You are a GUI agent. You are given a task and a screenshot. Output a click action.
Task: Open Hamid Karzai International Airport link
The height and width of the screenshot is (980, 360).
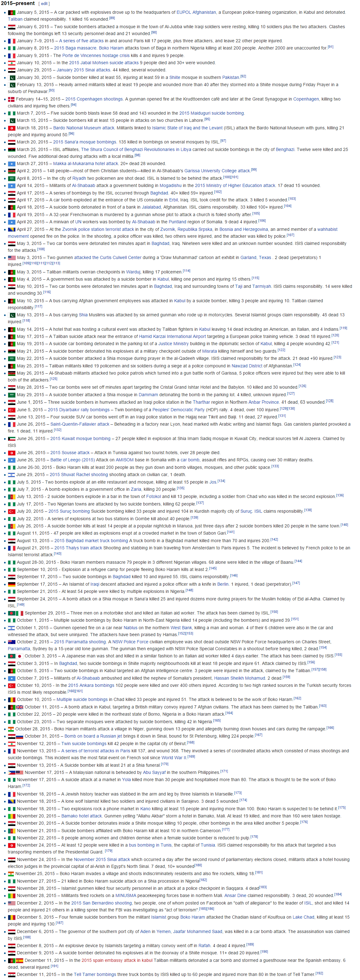(172, 337)
